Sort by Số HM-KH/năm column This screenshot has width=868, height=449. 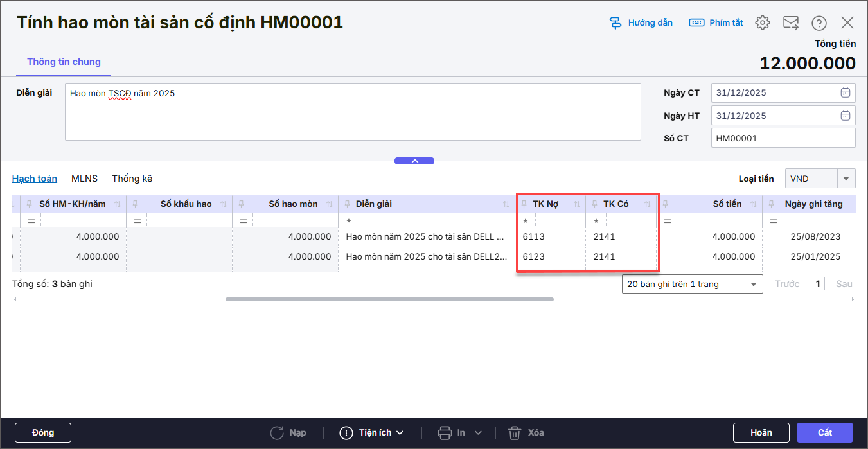click(x=118, y=204)
